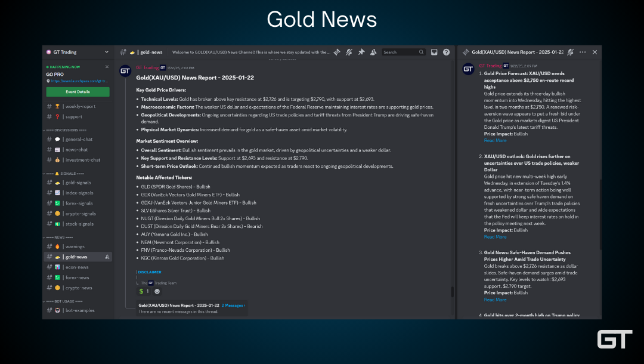Image resolution: width=644 pixels, height=364 pixels.
Task: Collapse the BOT USAGE category
Action: pos(64,301)
